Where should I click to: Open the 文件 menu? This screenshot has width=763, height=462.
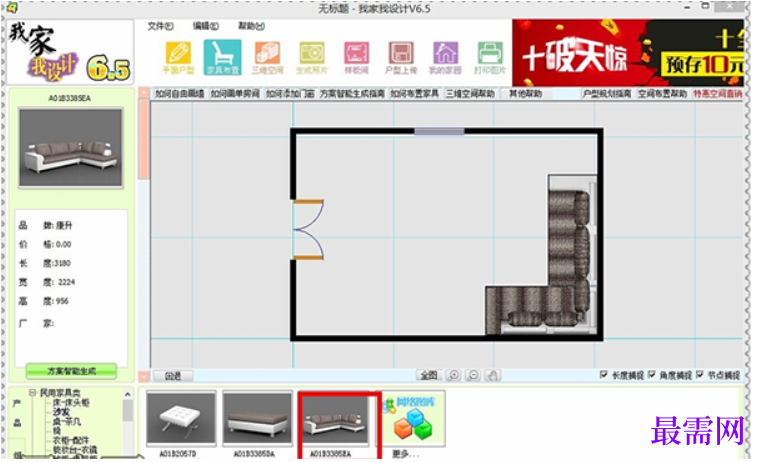click(161, 26)
